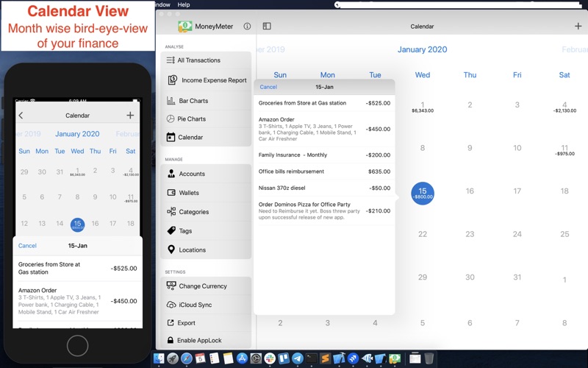Open Change Currency settings

click(206, 286)
